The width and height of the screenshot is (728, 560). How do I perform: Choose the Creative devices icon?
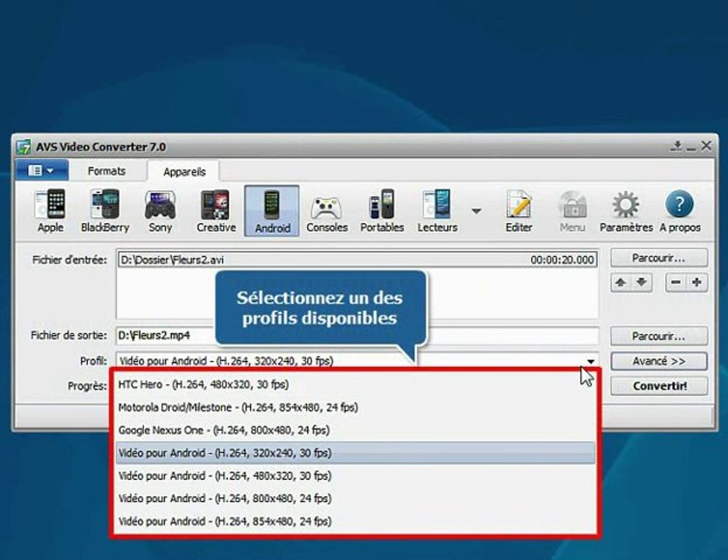(x=216, y=211)
